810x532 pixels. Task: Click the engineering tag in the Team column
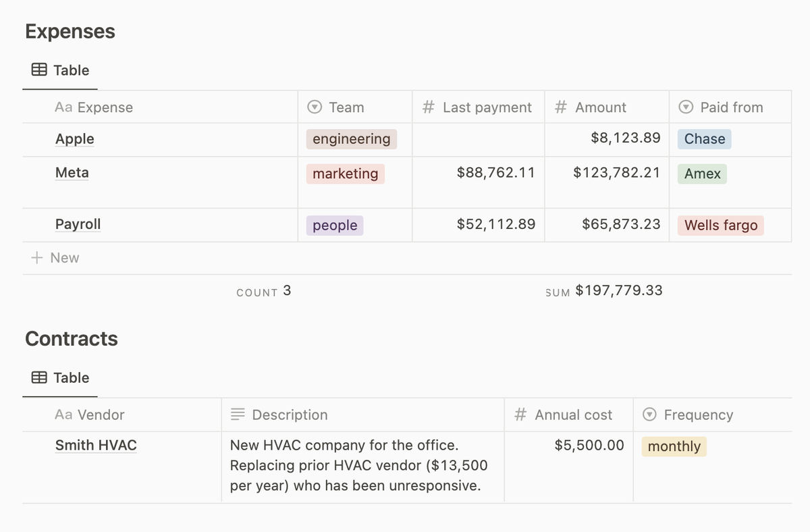tap(351, 138)
